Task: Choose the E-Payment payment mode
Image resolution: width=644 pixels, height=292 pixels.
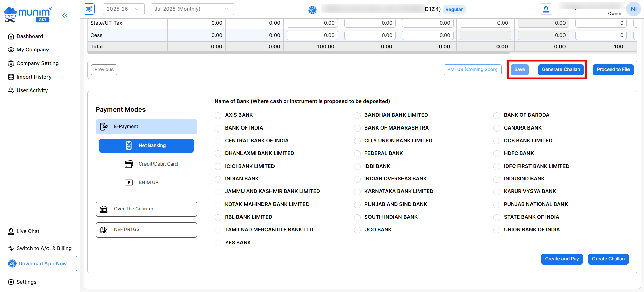Action: (x=147, y=127)
